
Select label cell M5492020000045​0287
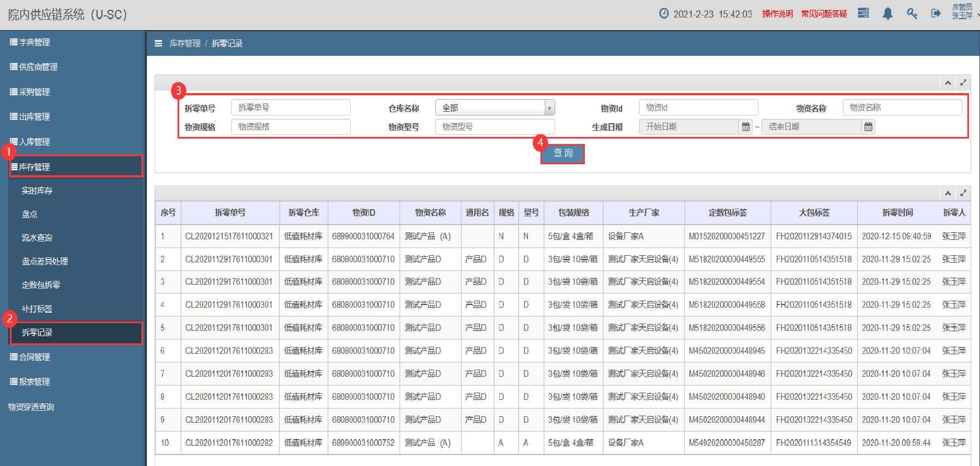click(x=727, y=442)
